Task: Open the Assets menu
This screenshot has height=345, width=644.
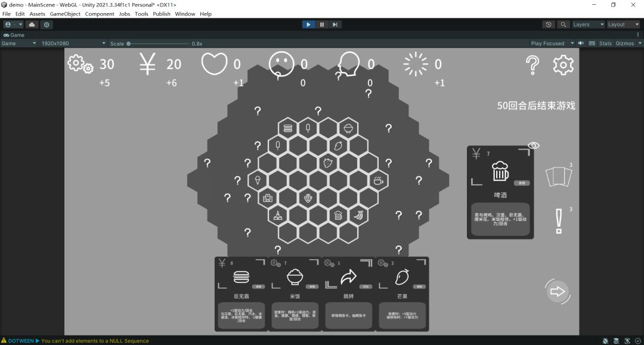Action: pos(37,14)
